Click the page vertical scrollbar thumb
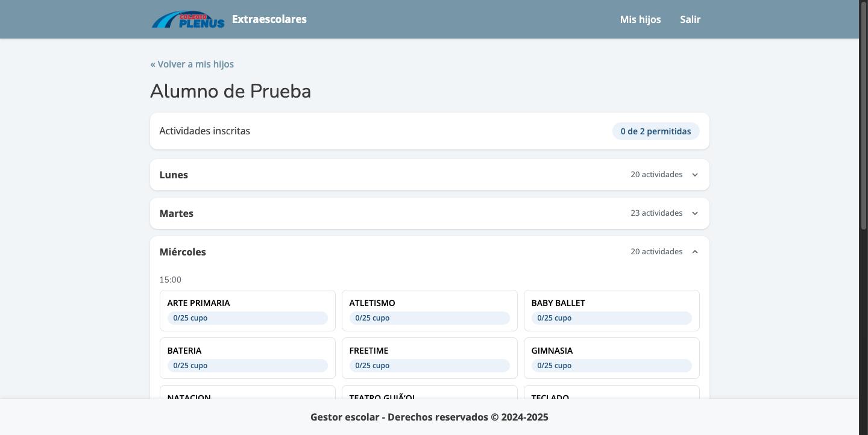The width and height of the screenshot is (868, 435). 863,114
